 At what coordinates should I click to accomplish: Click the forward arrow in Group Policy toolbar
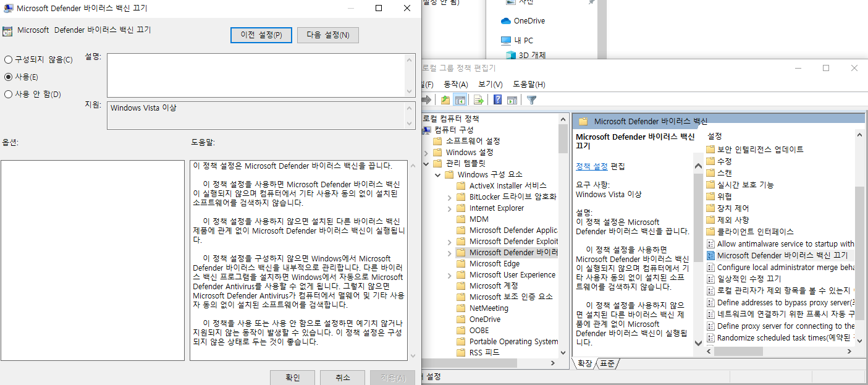(x=426, y=99)
